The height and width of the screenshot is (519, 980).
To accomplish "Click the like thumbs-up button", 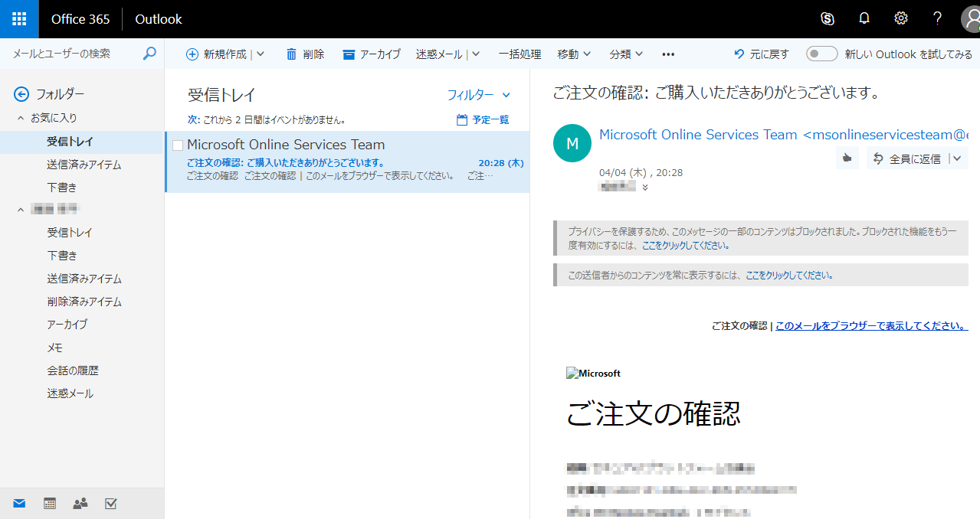I will pos(847,158).
